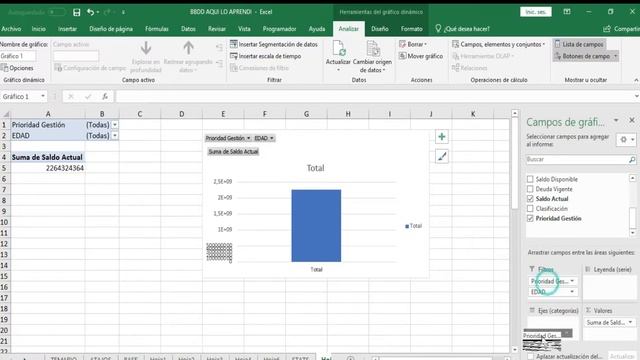Image resolution: width=640 pixels, height=360 pixels.
Task: Click the sheet vertical scroll up arrow
Action: [x=515, y=113]
